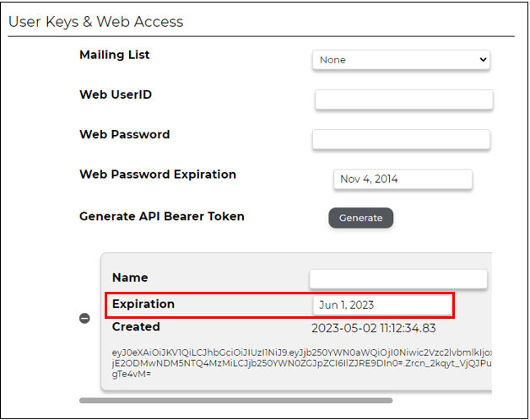Open the Mailing List dropdown set to None

pos(401,60)
